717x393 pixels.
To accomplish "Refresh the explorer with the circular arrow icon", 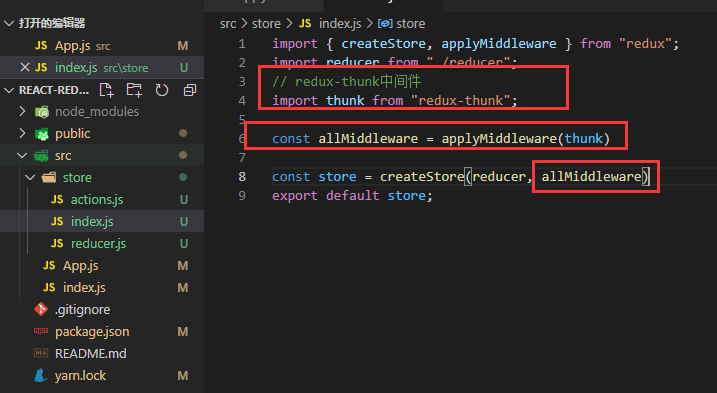I will click(162, 90).
